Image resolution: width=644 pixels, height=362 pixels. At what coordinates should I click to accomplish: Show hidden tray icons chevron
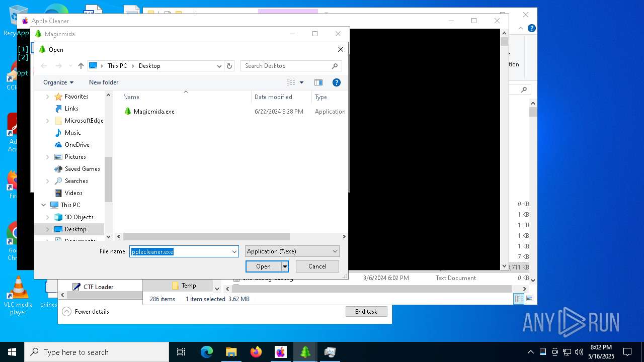pyautogui.click(x=530, y=352)
